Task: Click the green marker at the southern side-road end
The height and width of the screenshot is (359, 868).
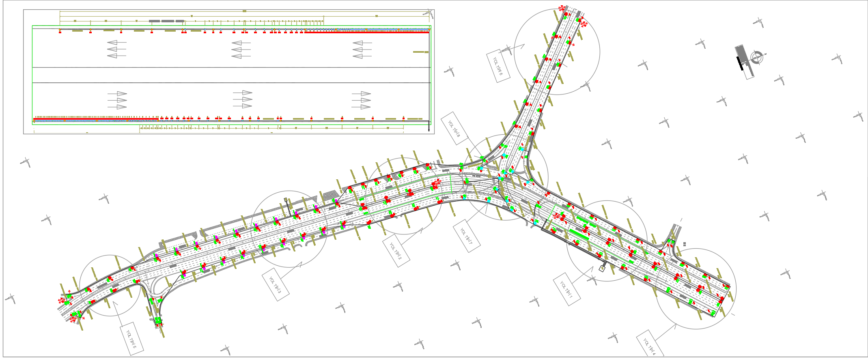Action: (158, 320)
